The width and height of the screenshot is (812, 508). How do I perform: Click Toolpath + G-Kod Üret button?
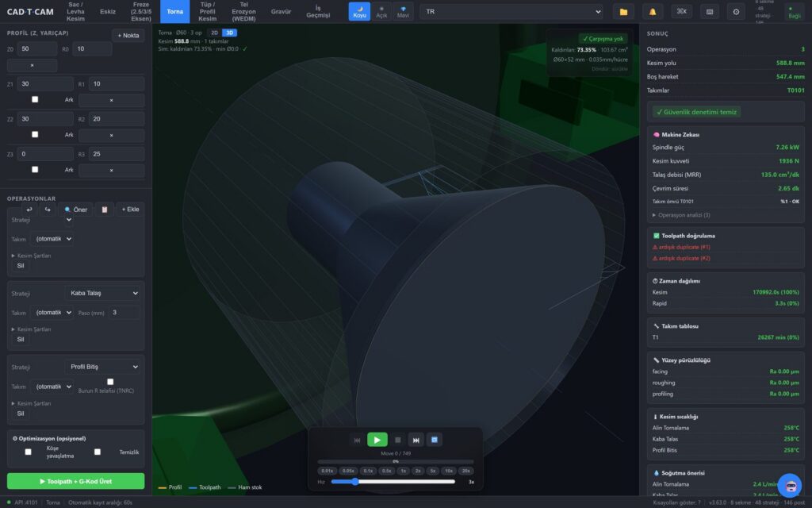click(x=75, y=481)
